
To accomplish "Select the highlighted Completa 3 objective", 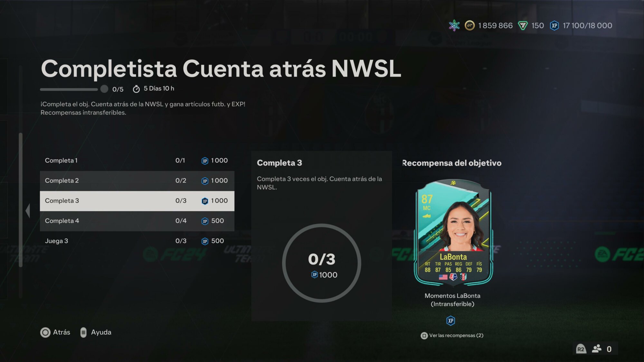I will pos(137,201).
